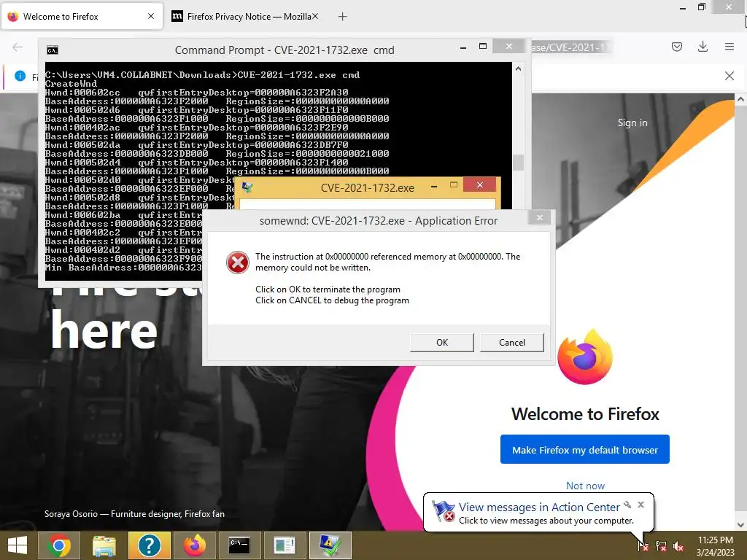
Task: Minimize the Command Prompt window
Action: point(463,47)
